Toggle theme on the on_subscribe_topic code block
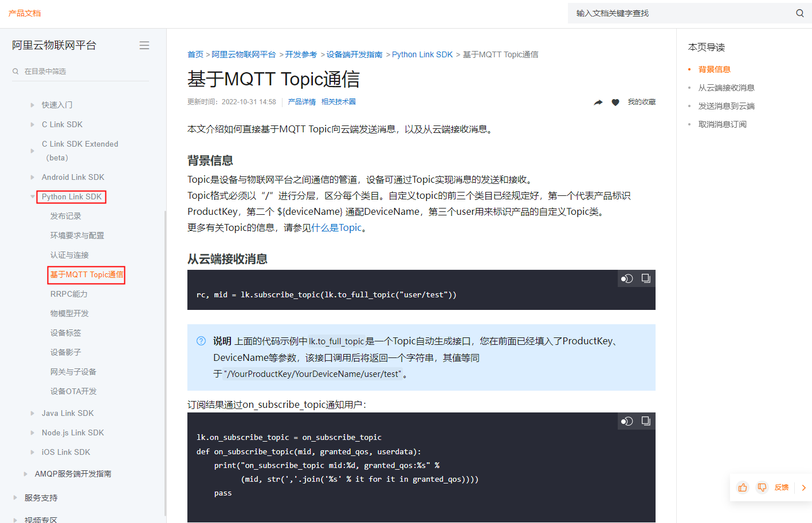Screen dimensions: 812x523 [627, 421]
